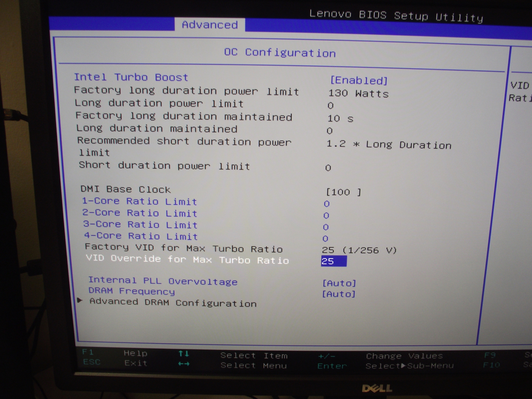The width and height of the screenshot is (532, 399).
Task: Click the 4-Core Ratio Limit value 0
Action: [326, 239]
